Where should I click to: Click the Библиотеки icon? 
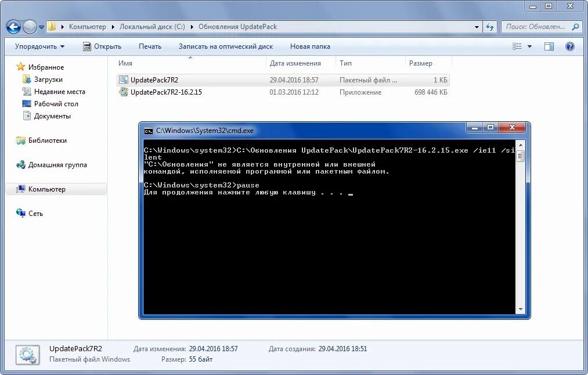coord(21,140)
